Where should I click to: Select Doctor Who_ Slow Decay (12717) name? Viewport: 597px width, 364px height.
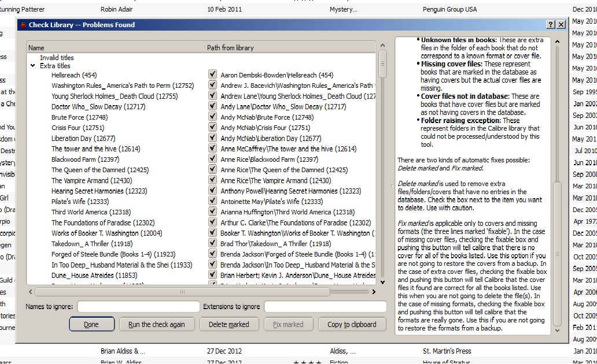click(98, 107)
